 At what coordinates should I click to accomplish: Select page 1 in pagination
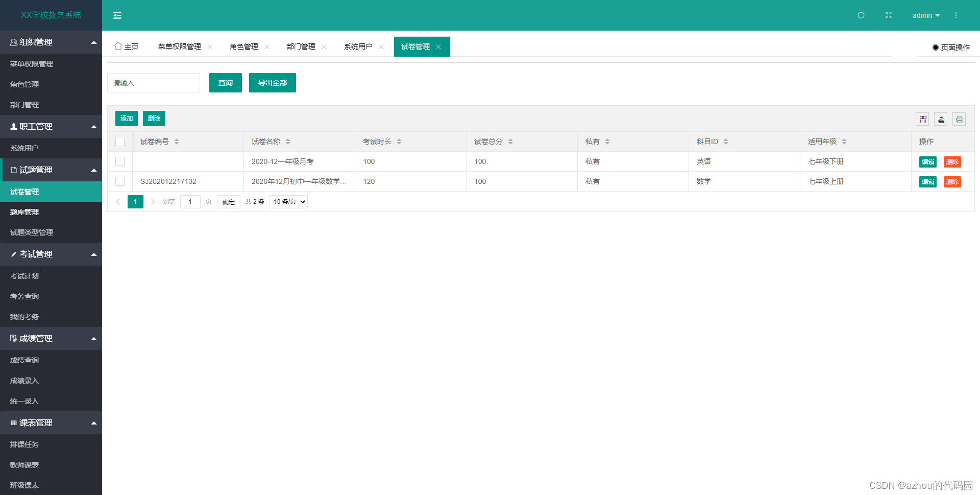(x=135, y=202)
